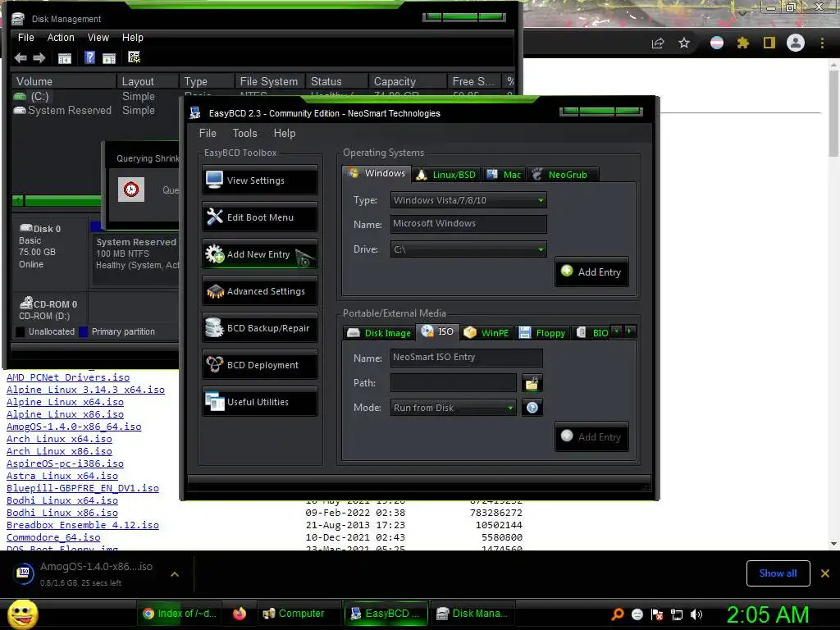Click the browser share icon
840x630 pixels.
point(658,43)
